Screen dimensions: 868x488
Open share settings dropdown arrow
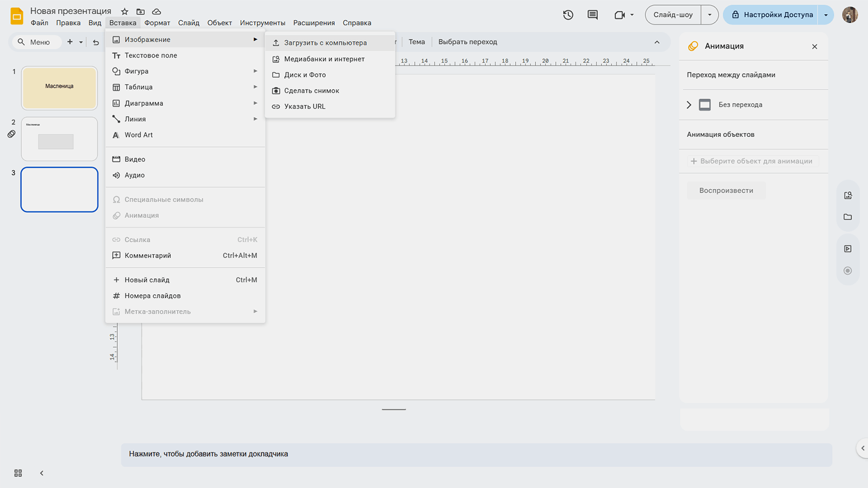[x=826, y=15]
